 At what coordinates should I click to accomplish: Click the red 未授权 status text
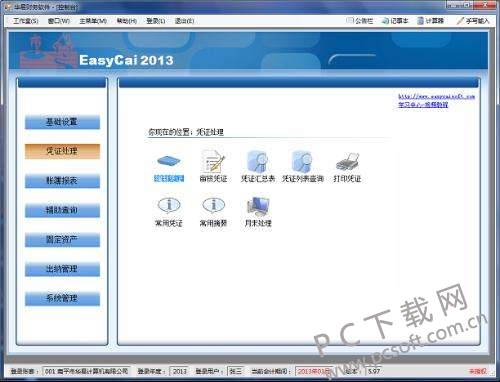point(478,371)
